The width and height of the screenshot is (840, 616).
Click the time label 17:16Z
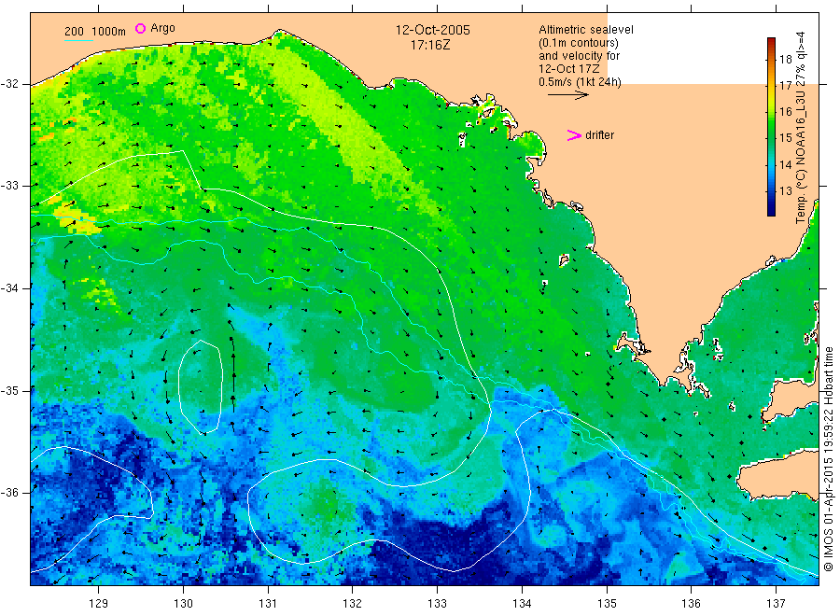pyautogui.click(x=430, y=46)
